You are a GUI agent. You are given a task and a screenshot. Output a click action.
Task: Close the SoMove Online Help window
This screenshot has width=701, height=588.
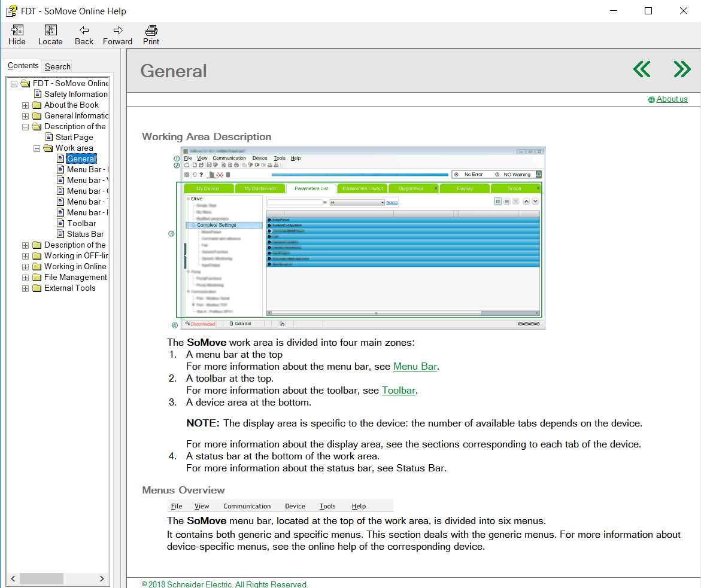683,11
